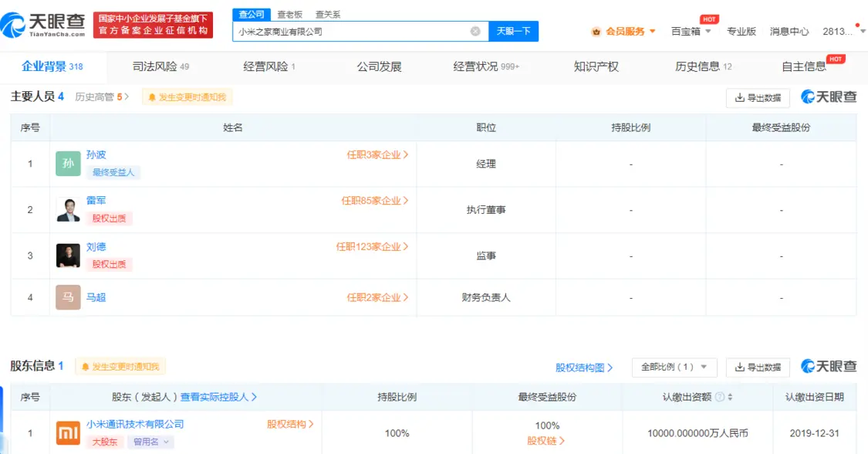Viewport: 868px width, 454px height.
Task: Expand the account menu arrow beside 2813...
Action: [863, 32]
